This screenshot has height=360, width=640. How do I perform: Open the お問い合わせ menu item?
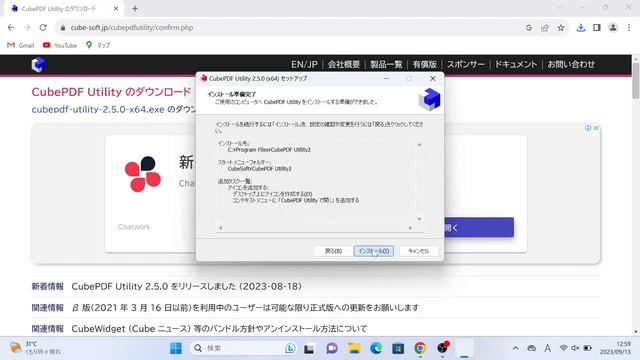(571, 64)
